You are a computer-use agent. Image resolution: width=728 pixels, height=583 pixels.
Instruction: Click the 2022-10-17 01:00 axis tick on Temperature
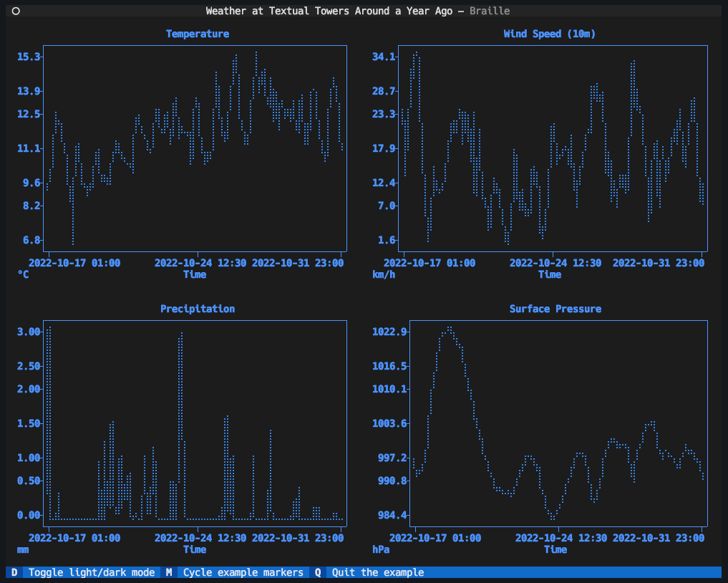(x=75, y=263)
